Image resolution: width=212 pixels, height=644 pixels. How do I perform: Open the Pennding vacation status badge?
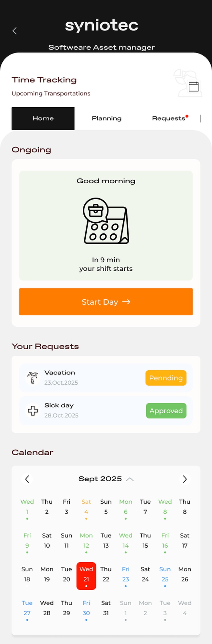point(166,378)
